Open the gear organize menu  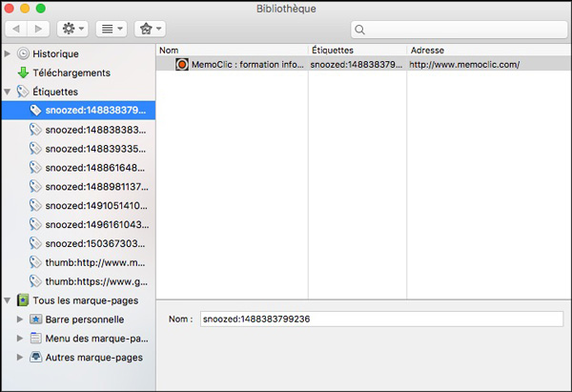pyautogui.click(x=72, y=30)
